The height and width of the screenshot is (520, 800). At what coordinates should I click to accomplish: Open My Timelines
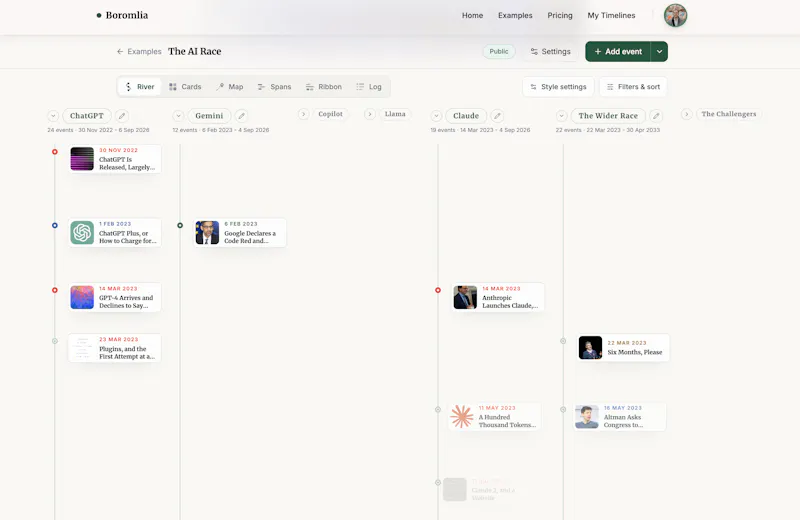[x=611, y=15]
